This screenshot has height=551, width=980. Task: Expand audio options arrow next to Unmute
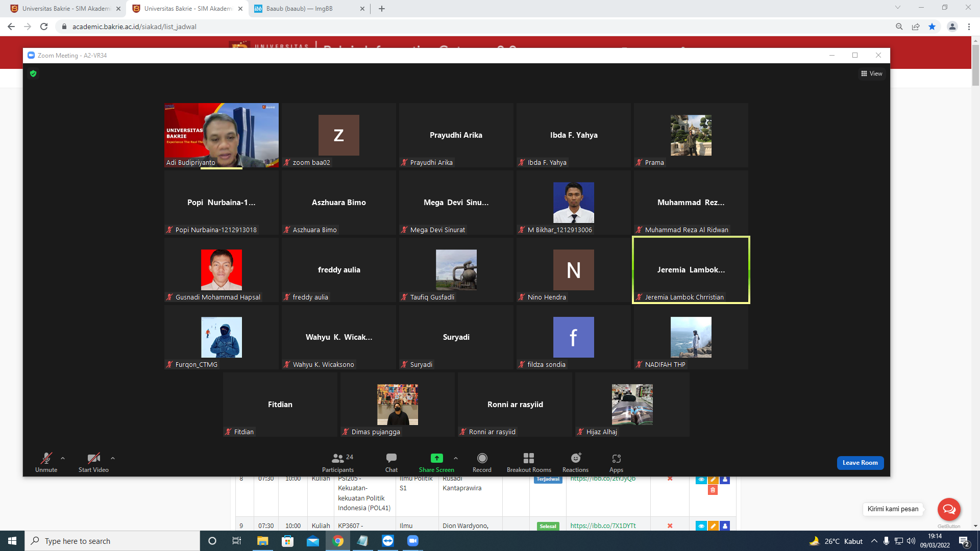(x=63, y=458)
